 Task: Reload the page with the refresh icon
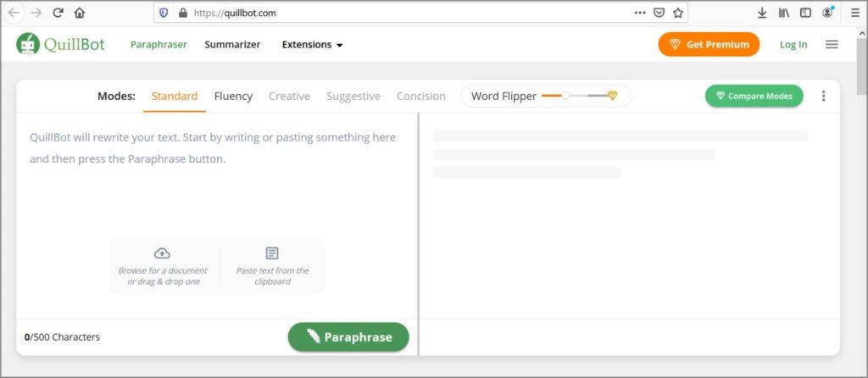(58, 13)
